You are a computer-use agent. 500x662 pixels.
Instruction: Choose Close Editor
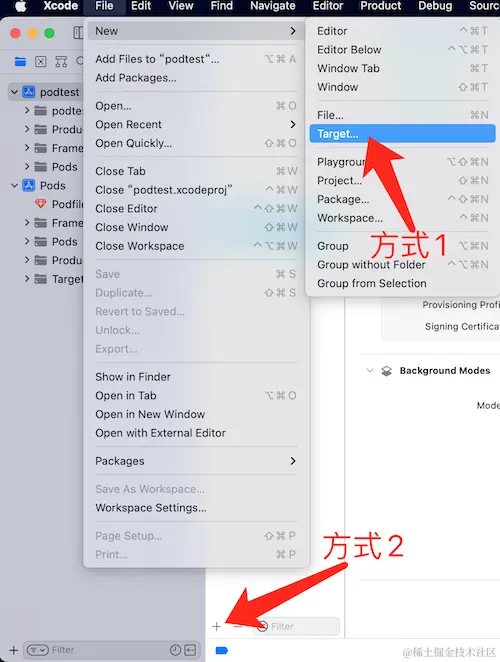pos(196,209)
